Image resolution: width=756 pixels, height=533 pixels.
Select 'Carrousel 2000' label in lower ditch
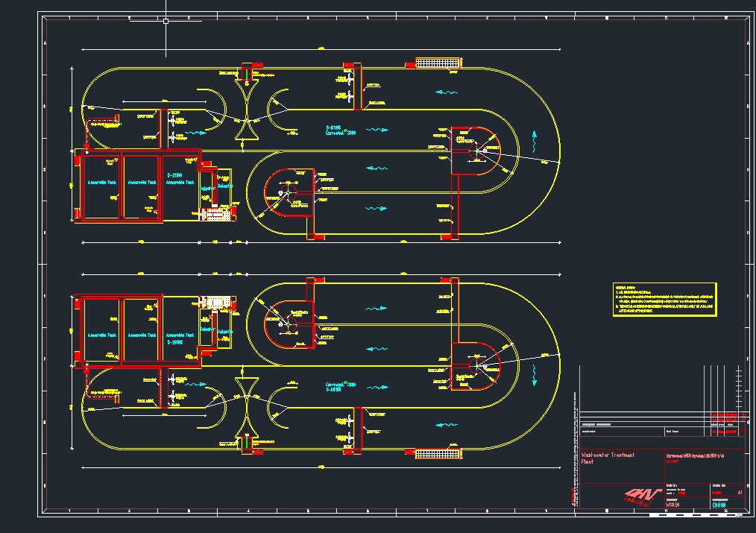pos(341,384)
